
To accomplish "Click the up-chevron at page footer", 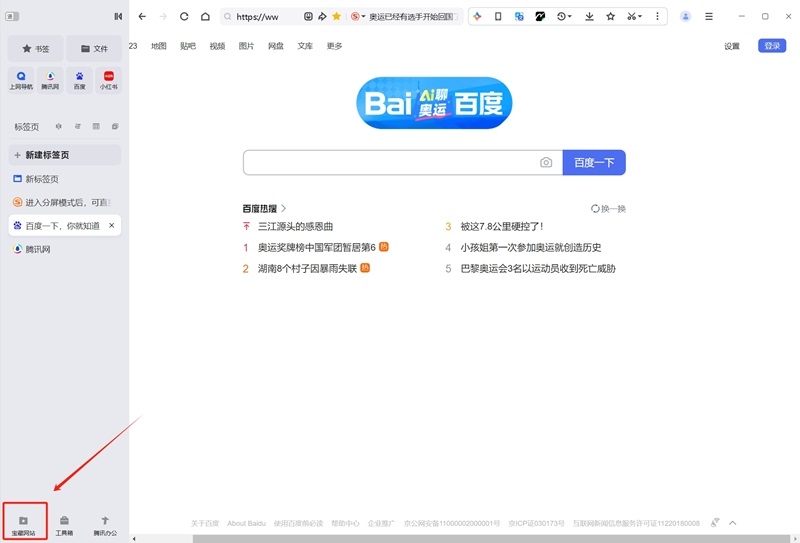I will 733,523.
